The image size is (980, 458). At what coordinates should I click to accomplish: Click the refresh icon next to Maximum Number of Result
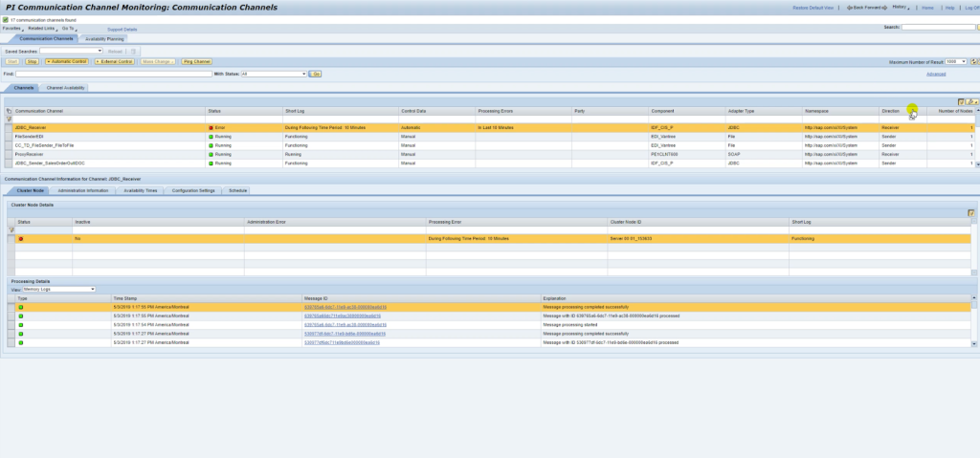tap(973, 62)
